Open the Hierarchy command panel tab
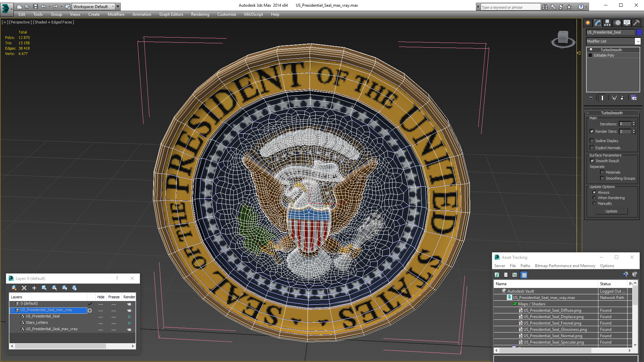 607,23
